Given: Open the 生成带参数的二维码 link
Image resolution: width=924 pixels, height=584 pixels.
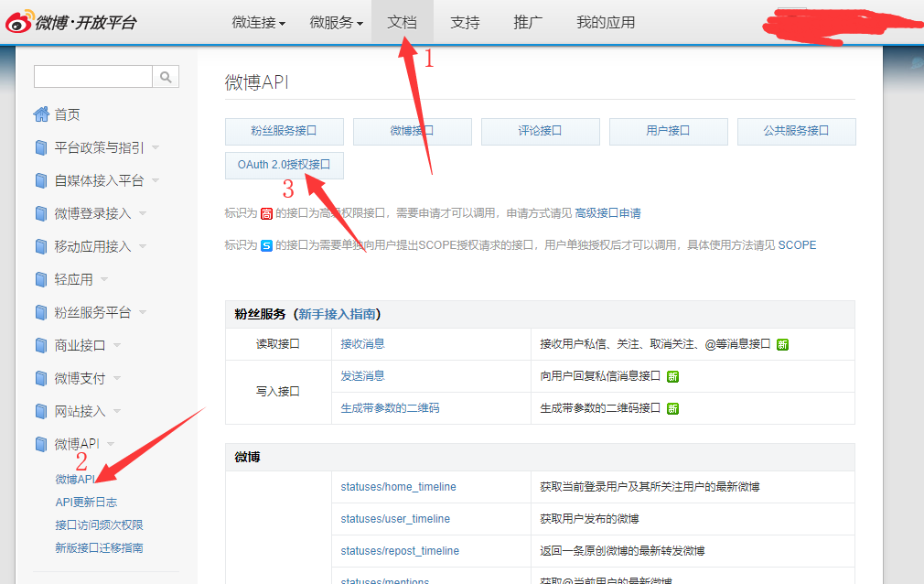Looking at the screenshot, I should pyautogui.click(x=390, y=408).
